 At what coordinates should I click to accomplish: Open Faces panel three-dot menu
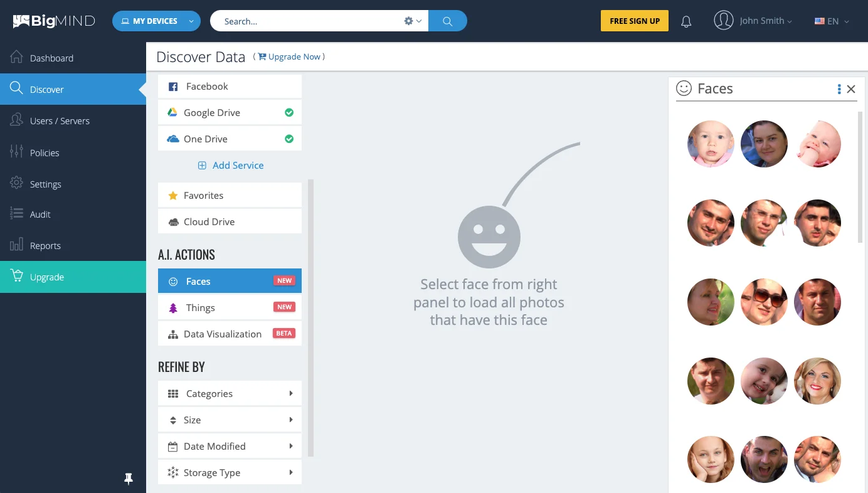(839, 89)
